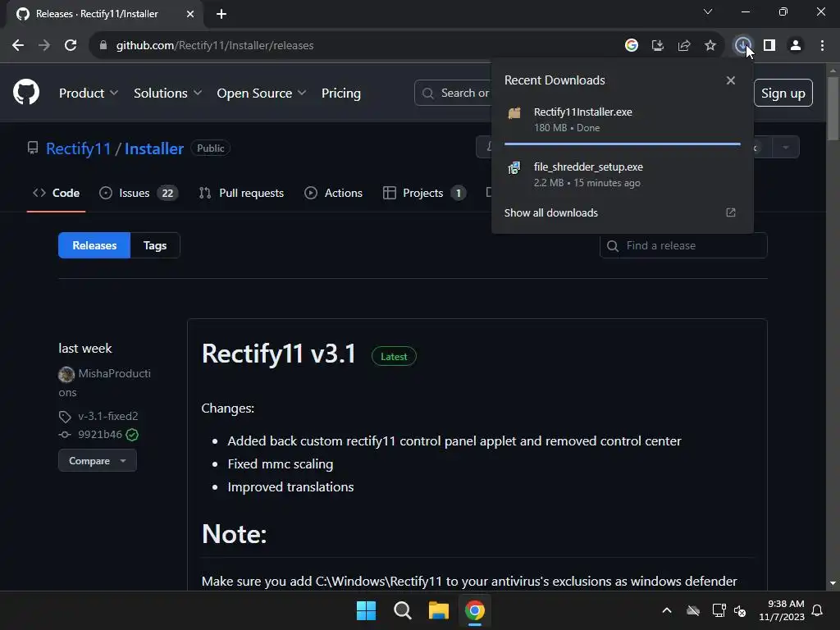Screen dimensions: 840x630
Task: Open the network status tray icon
Action: coord(719,610)
